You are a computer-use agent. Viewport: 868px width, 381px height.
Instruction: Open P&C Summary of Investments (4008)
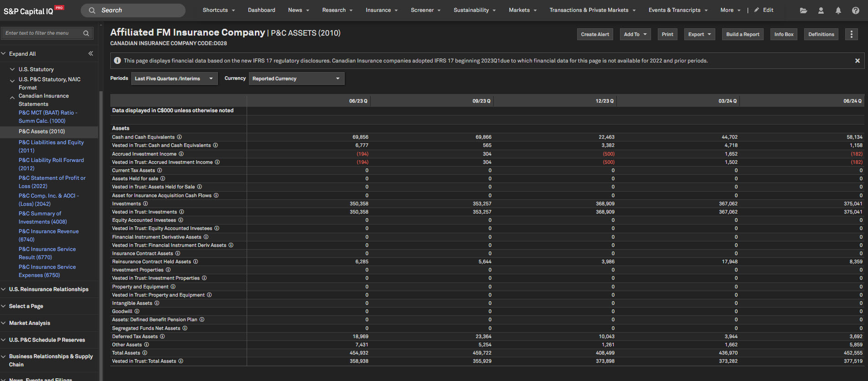click(x=43, y=218)
